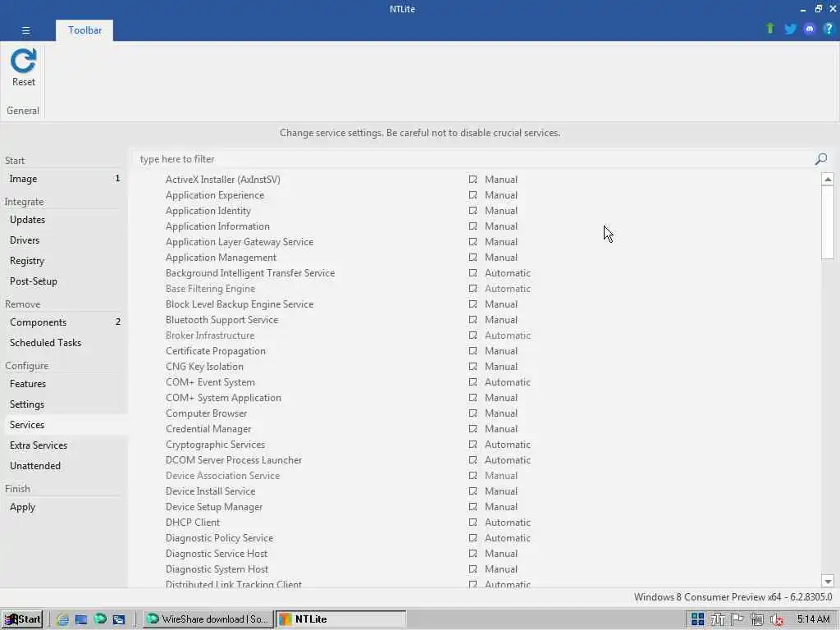Open the Updates page in sidebar

click(64, 220)
